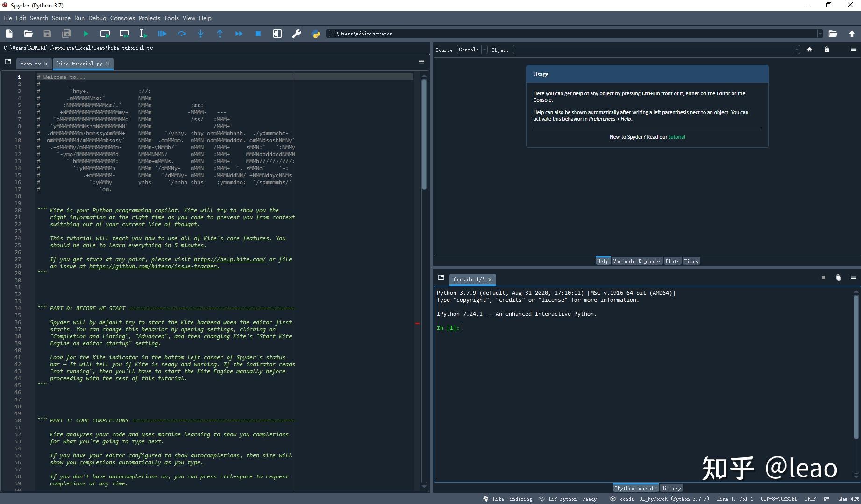
Task: Start debugging with the Debug file icon
Action: pos(162,34)
